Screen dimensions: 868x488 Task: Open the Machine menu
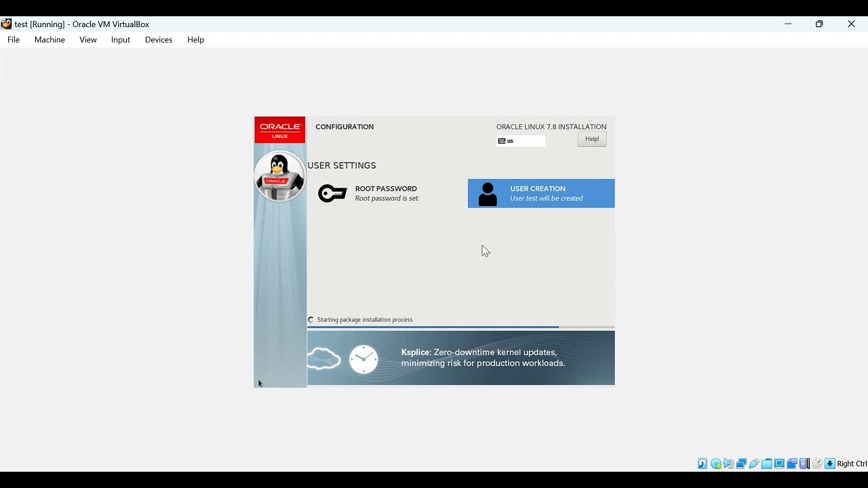[50, 39]
